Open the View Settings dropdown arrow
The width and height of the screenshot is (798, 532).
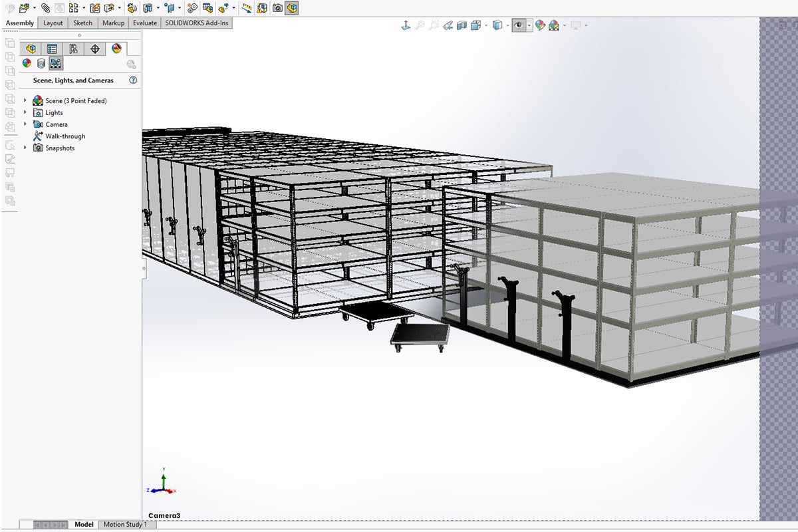pos(586,25)
